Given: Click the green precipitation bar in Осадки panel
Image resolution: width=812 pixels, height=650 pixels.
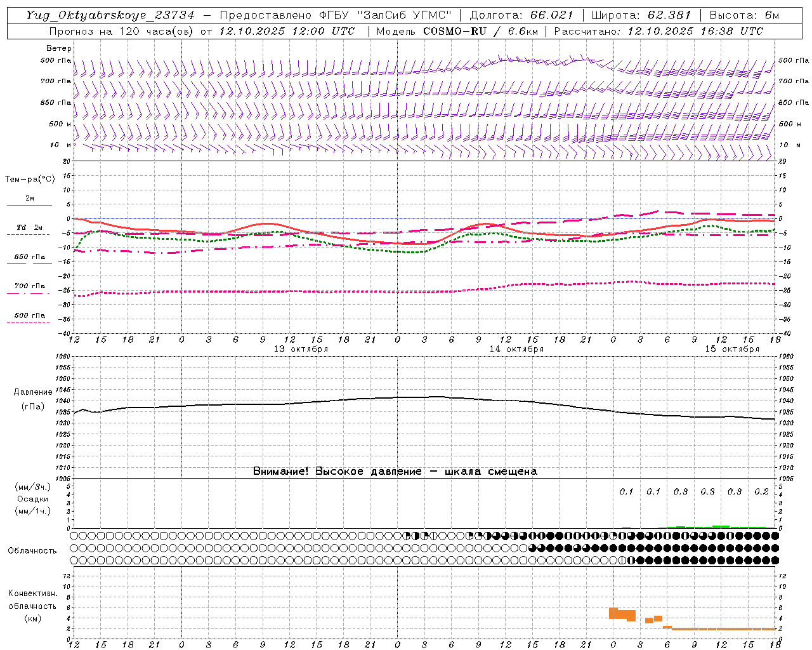Looking at the screenshot, I should point(721,526).
